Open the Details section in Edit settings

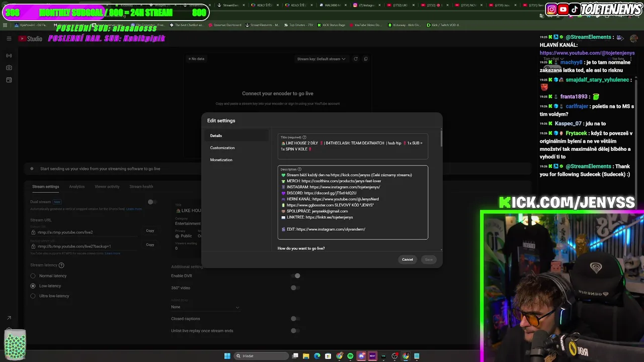tap(236, 136)
